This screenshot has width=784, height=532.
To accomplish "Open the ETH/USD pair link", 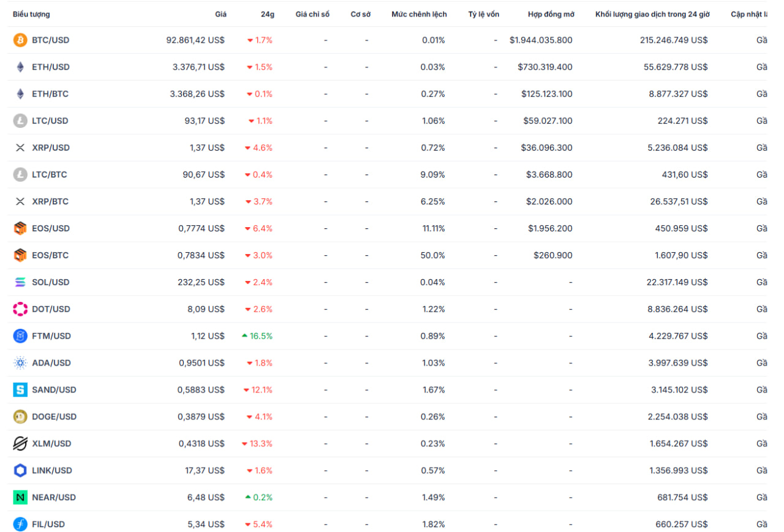I will 51,67.
